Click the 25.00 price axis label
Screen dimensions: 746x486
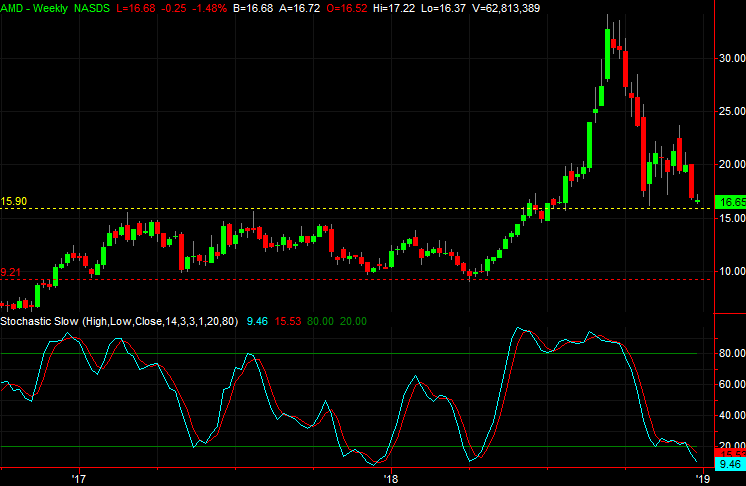tap(731, 111)
